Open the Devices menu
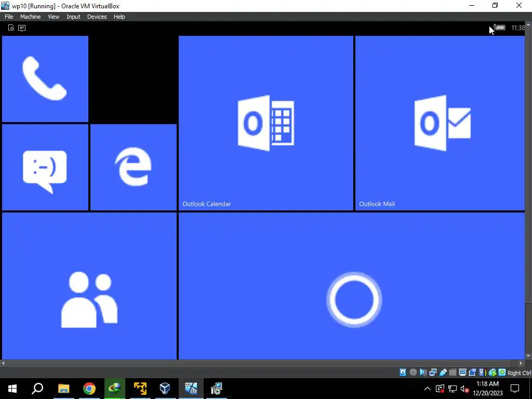Image resolution: width=532 pixels, height=399 pixels. point(97,17)
